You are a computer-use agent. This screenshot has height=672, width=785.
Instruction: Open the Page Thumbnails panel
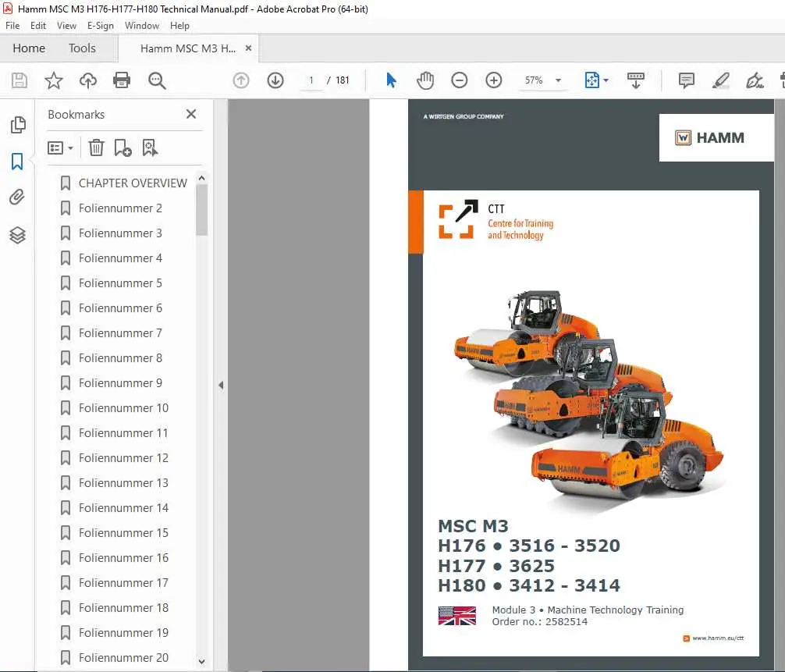point(17,125)
